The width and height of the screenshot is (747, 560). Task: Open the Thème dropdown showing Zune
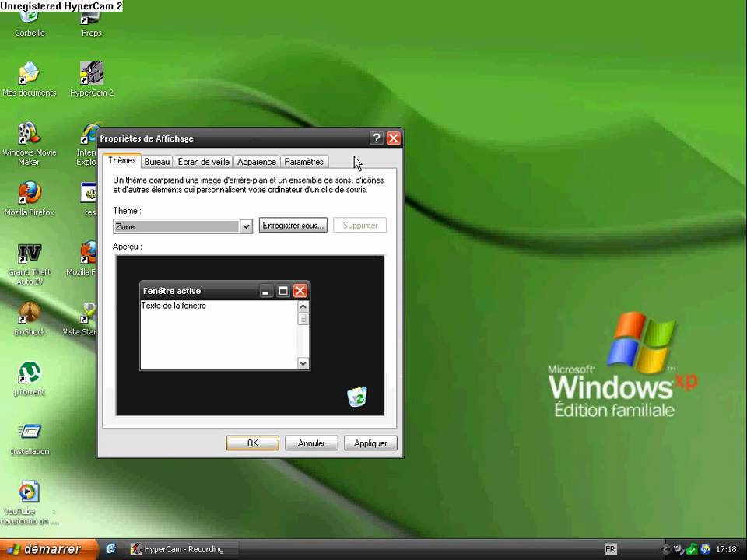tap(182, 226)
